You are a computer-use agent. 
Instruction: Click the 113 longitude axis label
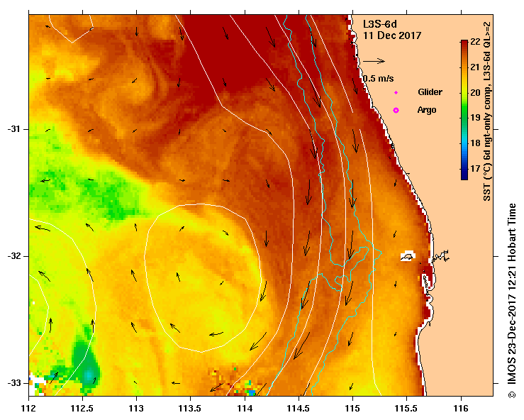click(136, 409)
